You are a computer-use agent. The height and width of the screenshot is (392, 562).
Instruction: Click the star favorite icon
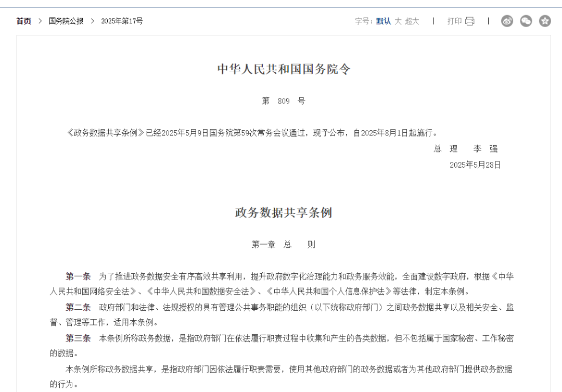click(x=545, y=21)
